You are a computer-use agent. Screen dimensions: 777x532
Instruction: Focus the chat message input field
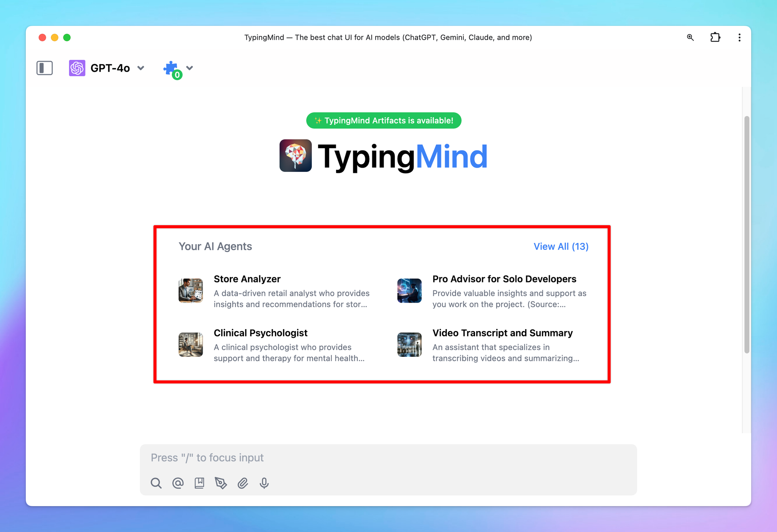[x=388, y=458]
